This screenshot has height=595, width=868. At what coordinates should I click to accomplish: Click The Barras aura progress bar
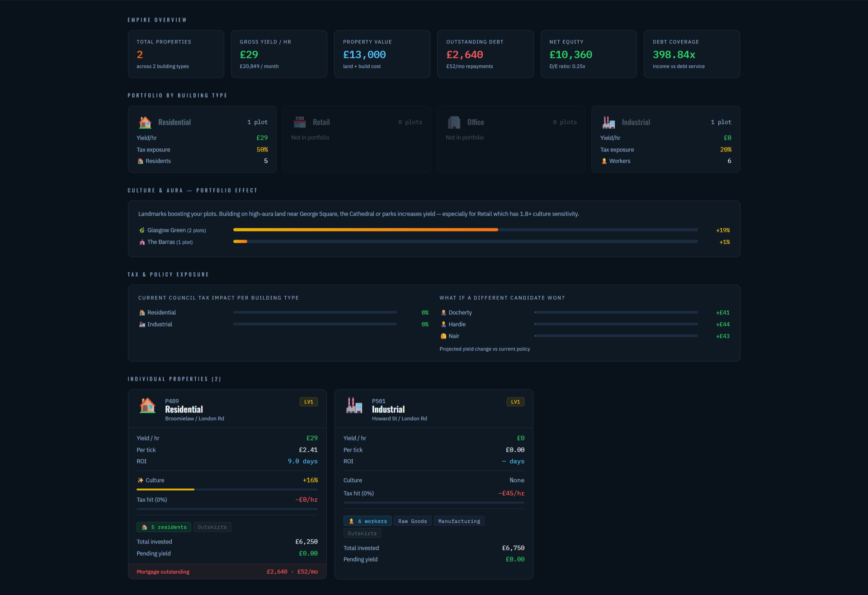[465, 241]
